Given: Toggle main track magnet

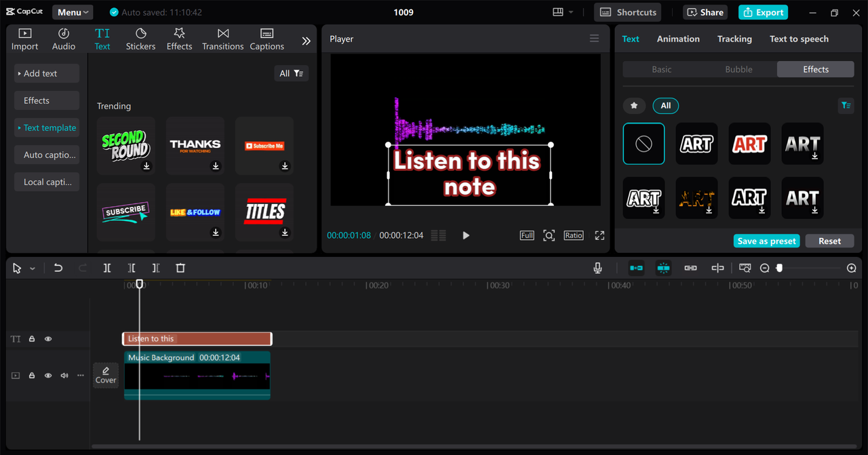Looking at the screenshot, I should pos(636,268).
